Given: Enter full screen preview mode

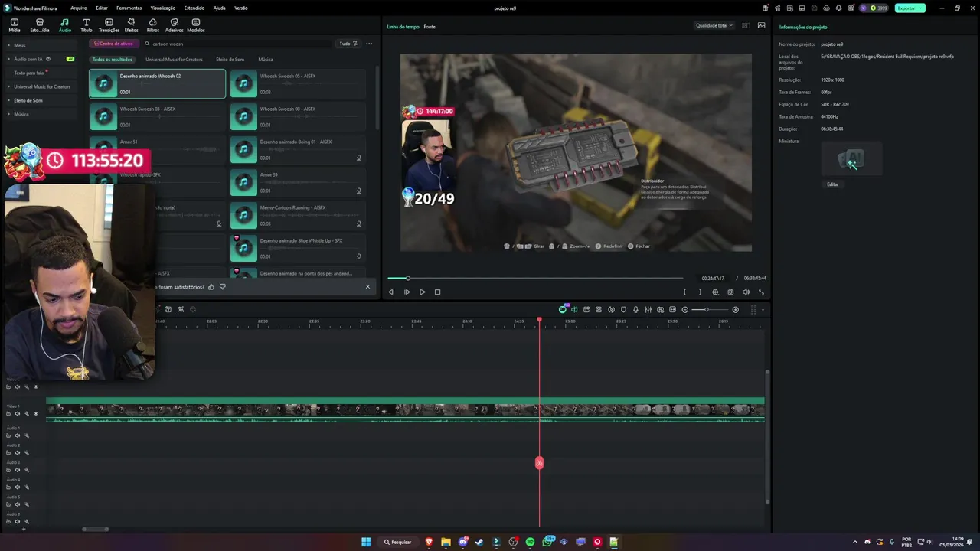Looking at the screenshot, I should [x=761, y=292].
